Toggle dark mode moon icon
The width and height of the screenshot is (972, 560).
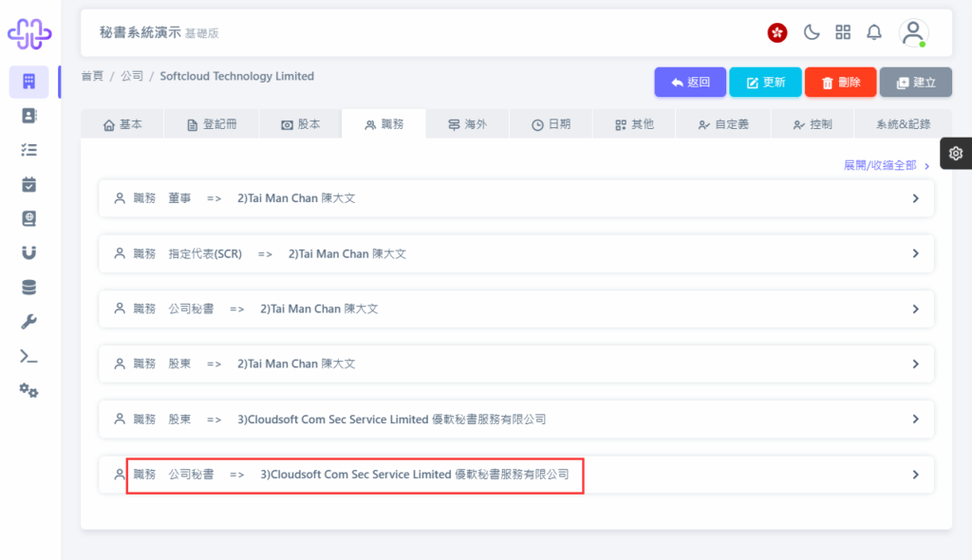(811, 32)
